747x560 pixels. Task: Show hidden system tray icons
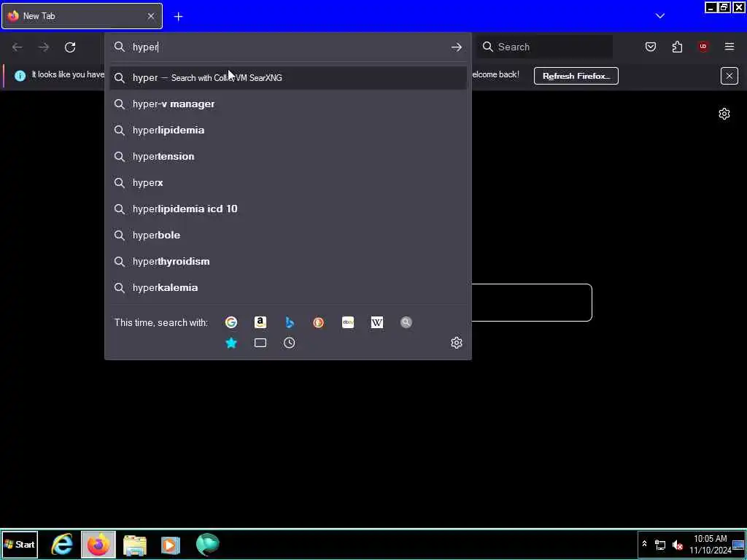click(644, 543)
